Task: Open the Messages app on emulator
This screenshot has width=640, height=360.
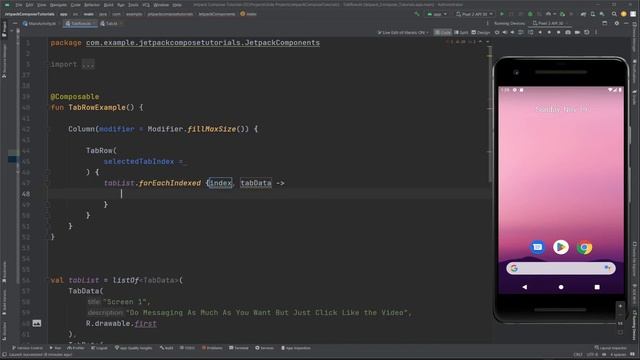Action: click(x=537, y=247)
